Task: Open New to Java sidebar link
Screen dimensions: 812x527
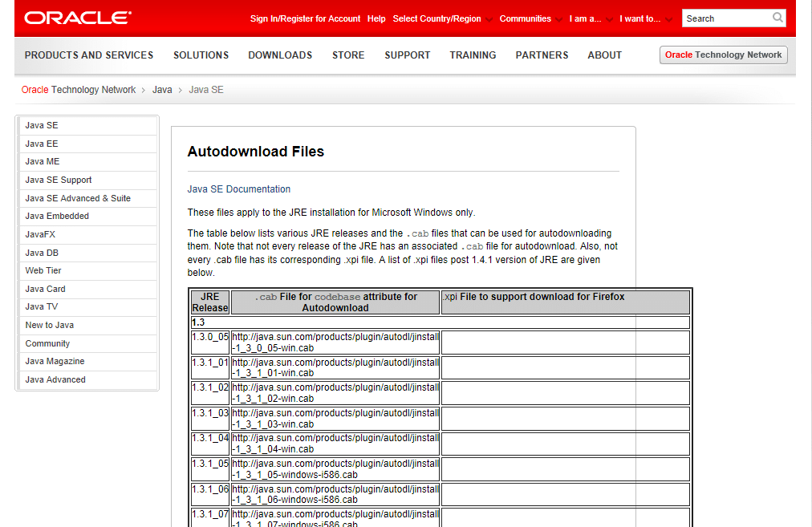Action: pyautogui.click(x=87, y=325)
